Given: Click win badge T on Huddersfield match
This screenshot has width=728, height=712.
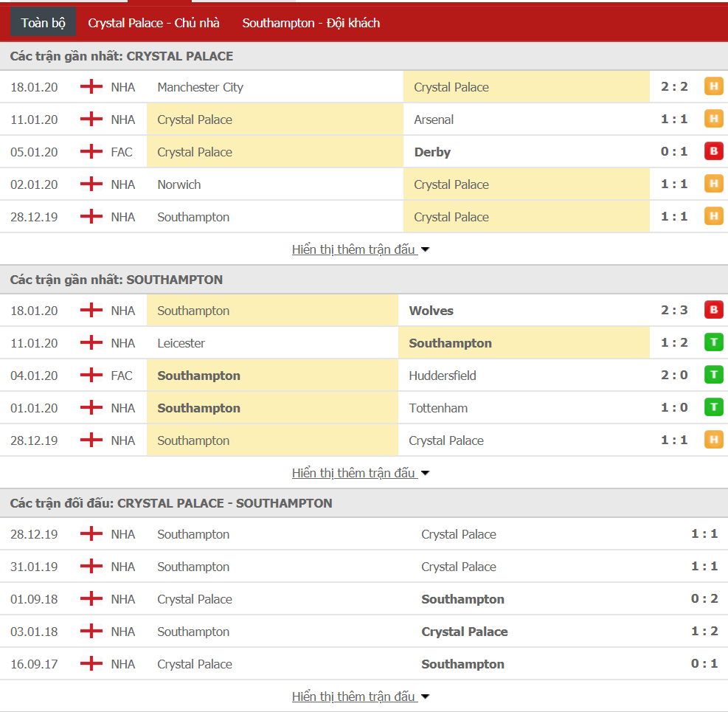Looking at the screenshot, I should click(713, 374).
